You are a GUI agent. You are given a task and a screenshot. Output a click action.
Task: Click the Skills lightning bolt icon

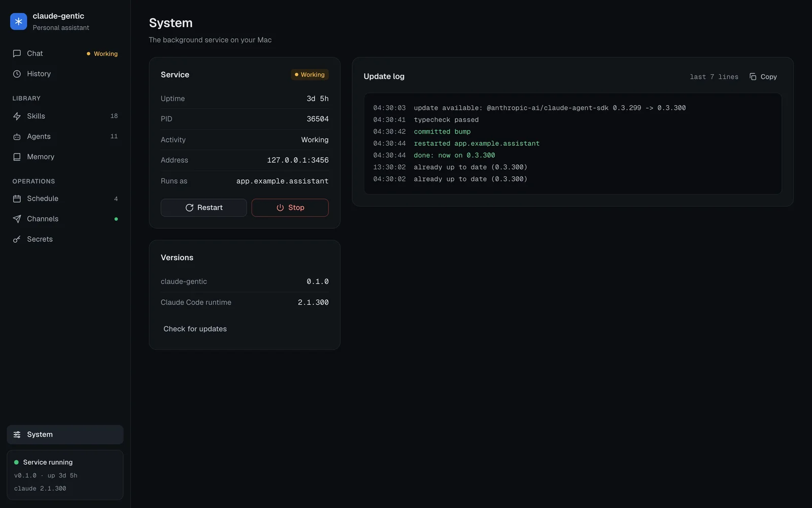(x=17, y=116)
